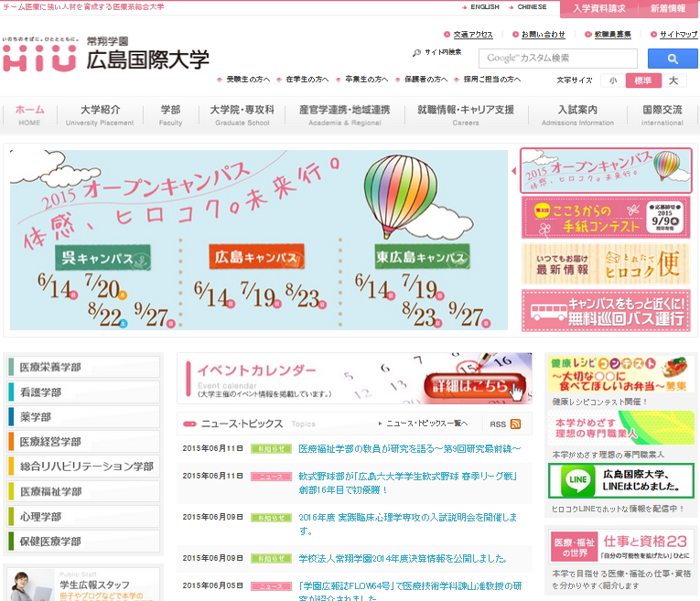Expand the 学部 Faculty navigation menu
This screenshot has width=700, height=601.
pos(170,115)
